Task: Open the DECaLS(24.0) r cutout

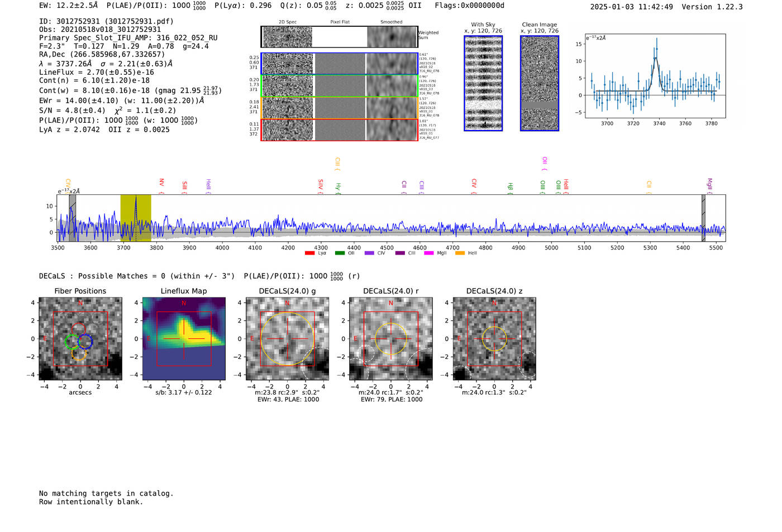Action: pyautogui.click(x=390, y=338)
